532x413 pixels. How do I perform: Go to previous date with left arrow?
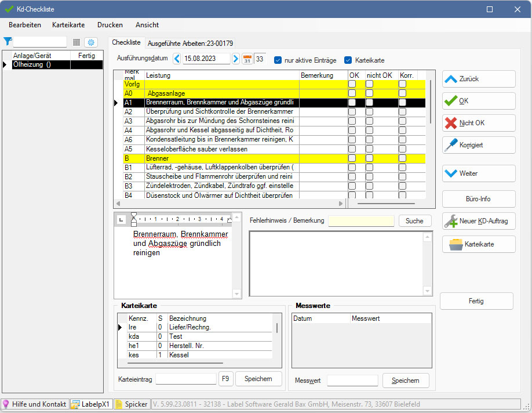(x=177, y=59)
